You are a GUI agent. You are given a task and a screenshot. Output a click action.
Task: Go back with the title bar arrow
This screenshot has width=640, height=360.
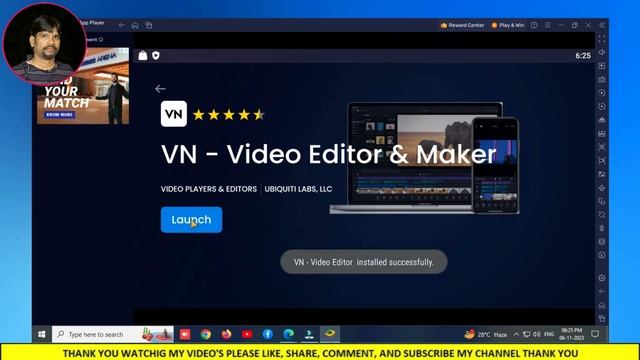122,25
